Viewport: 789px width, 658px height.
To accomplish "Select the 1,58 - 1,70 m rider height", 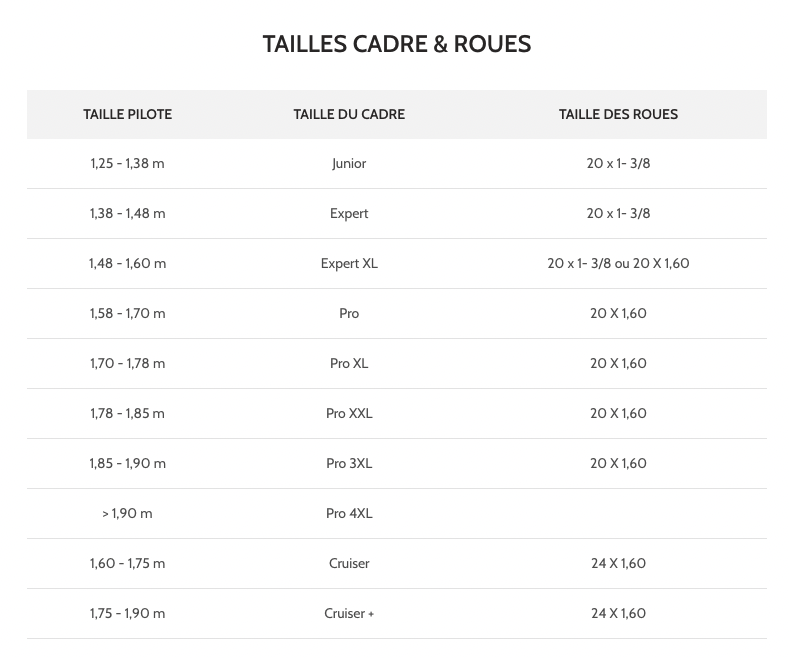I will 127,313.
